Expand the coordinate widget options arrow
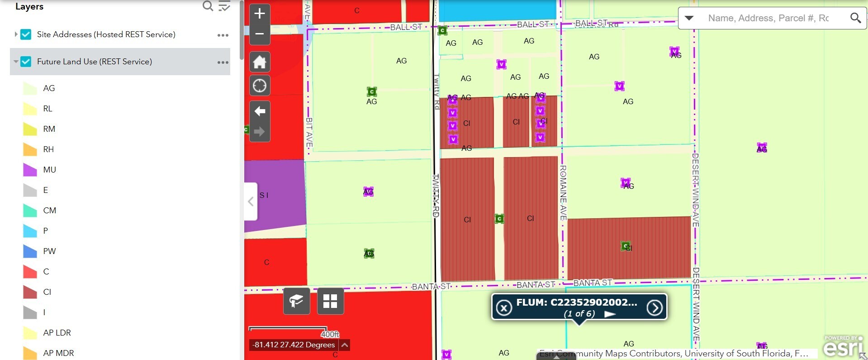Viewport: 868px width, 360px height. point(345,345)
